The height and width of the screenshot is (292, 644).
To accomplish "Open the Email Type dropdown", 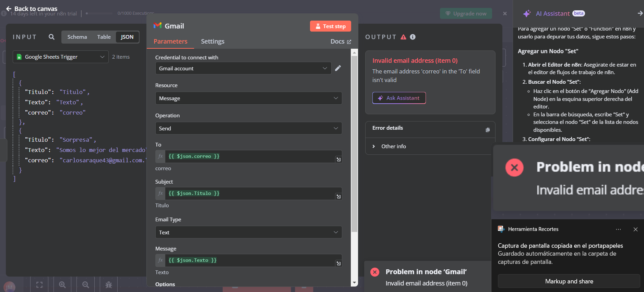I will point(249,232).
